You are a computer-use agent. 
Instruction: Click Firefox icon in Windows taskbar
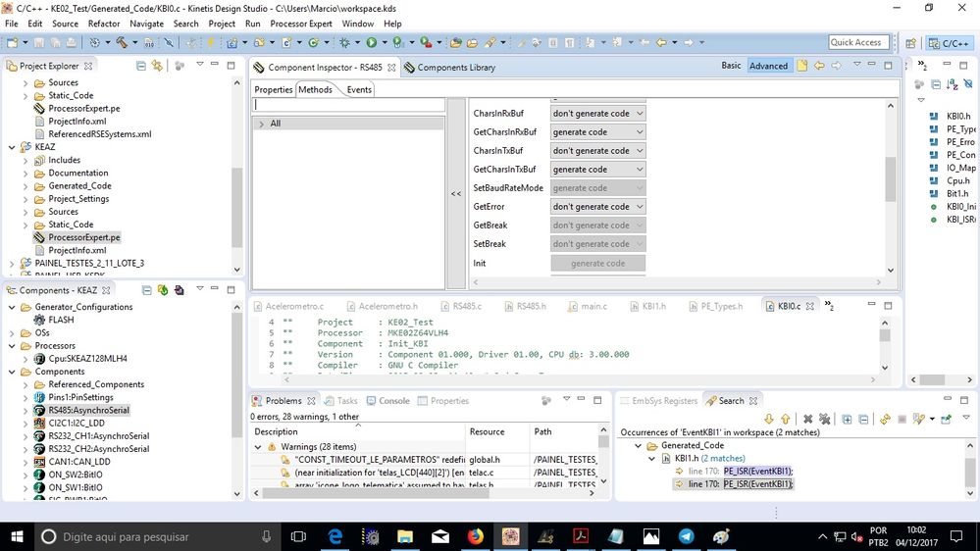[476, 536]
